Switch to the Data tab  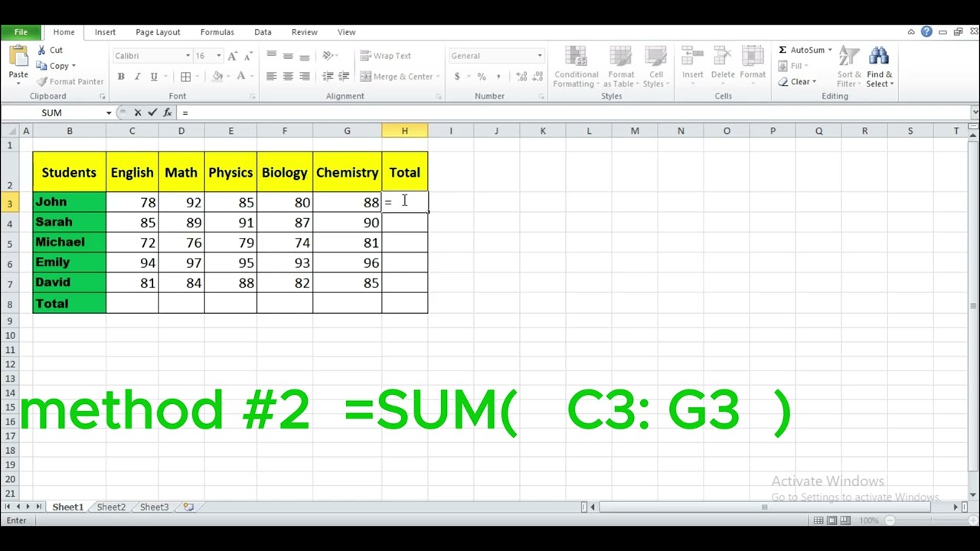(263, 32)
